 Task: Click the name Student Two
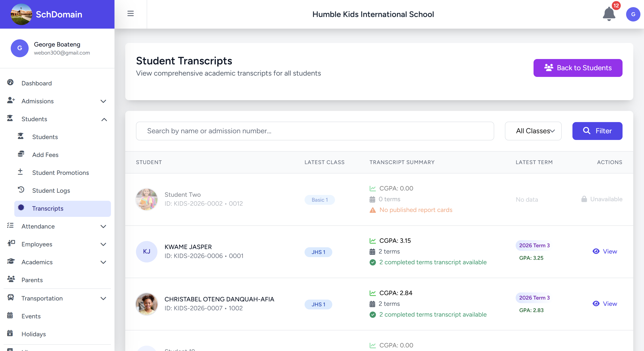[x=182, y=195]
